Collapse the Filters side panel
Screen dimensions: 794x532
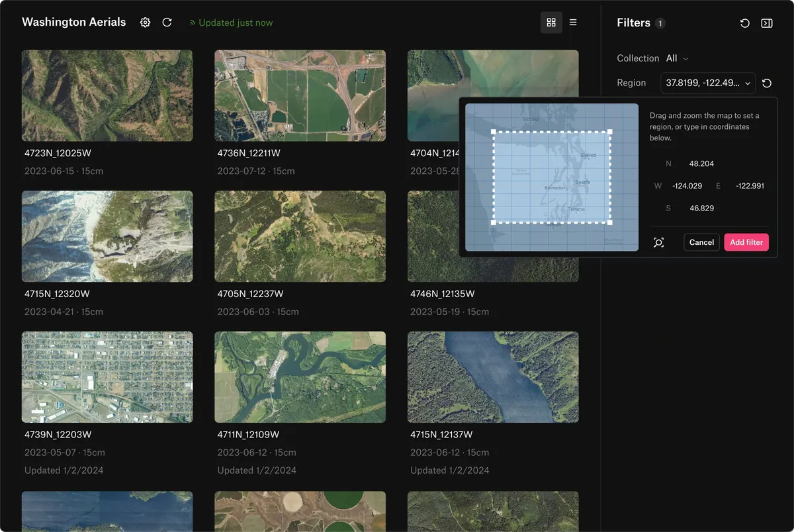767,23
